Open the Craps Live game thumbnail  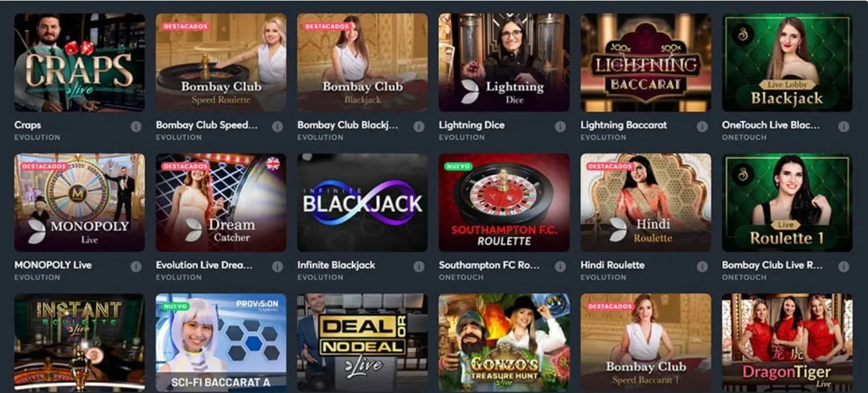pos(79,62)
